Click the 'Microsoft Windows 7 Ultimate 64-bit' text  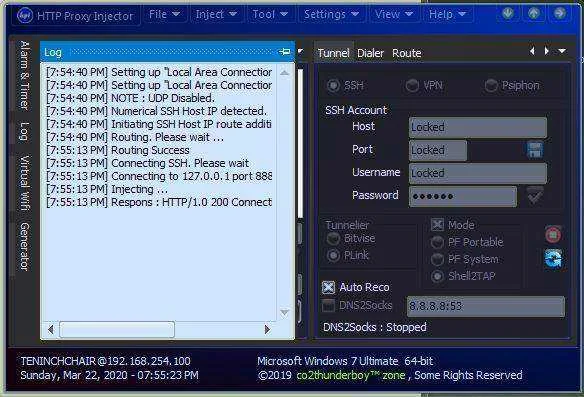point(345,361)
